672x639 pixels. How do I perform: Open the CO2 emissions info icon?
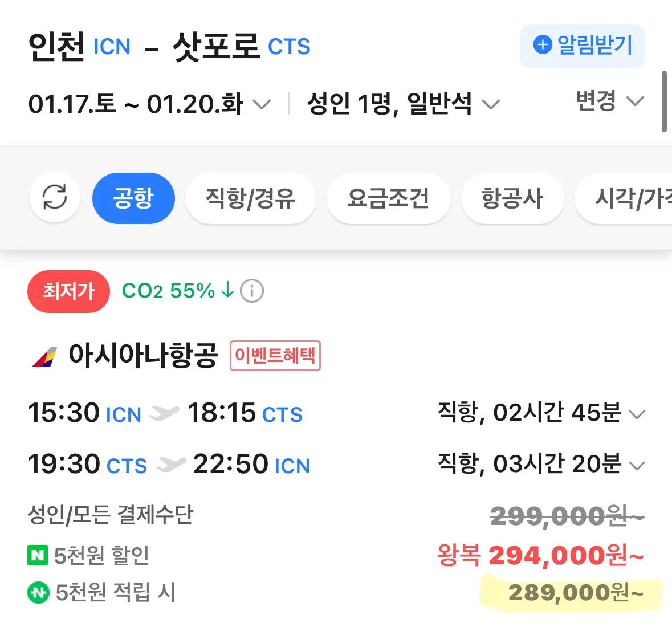[251, 291]
